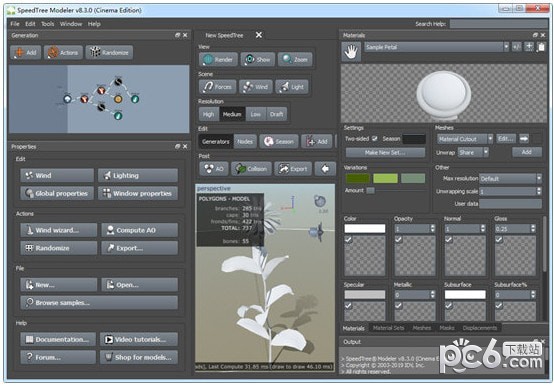Screen dimensions: 554x386
Task: Toggle the Specular map checkbox
Action: [x=348, y=306]
